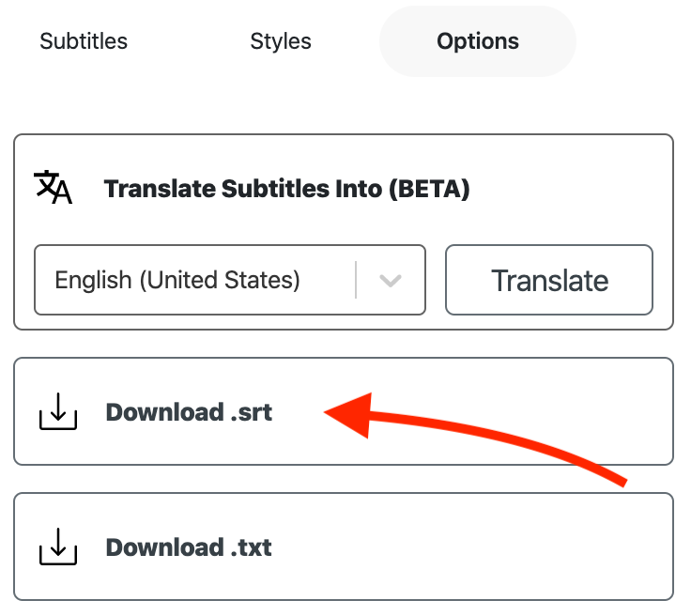Click the download icon beside .txt
Viewport: 691px width, 616px height.
pyautogui.click(x=58, y=547)
